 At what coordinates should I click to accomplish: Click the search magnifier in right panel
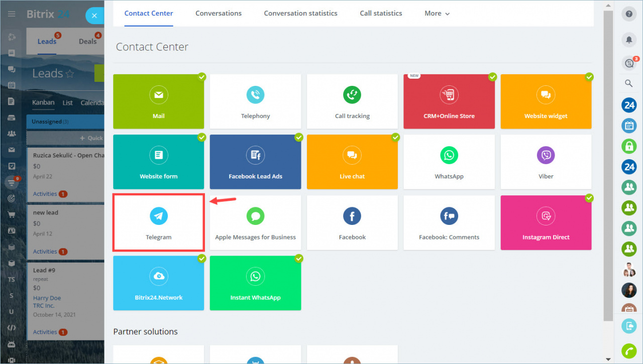(629, 84)
